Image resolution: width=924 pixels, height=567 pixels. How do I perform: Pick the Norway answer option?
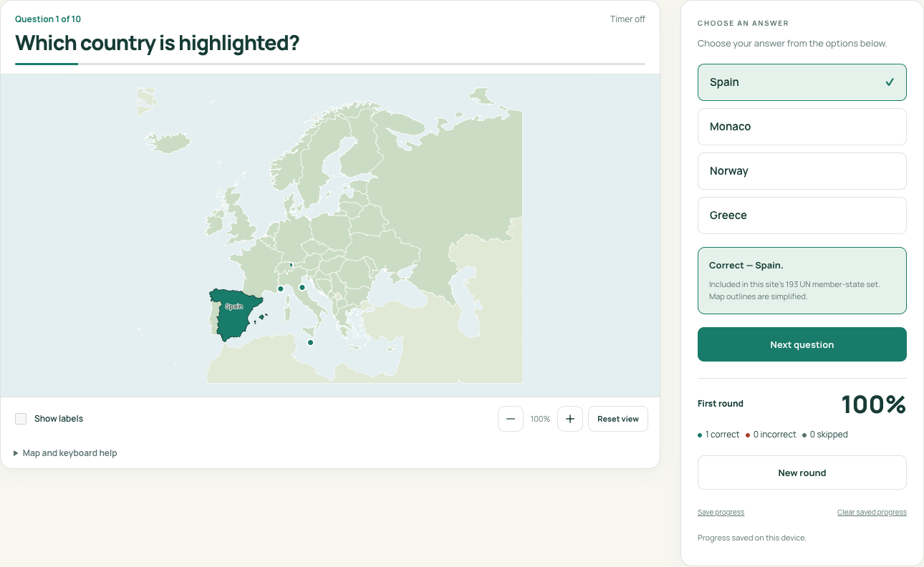coord(802,171)
